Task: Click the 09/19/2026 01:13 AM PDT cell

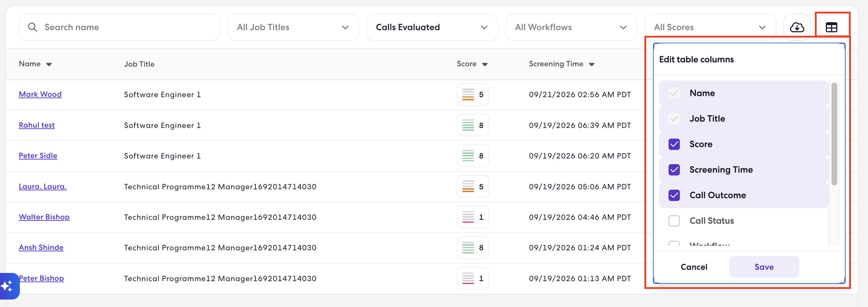Action: [x=580, y=279]
